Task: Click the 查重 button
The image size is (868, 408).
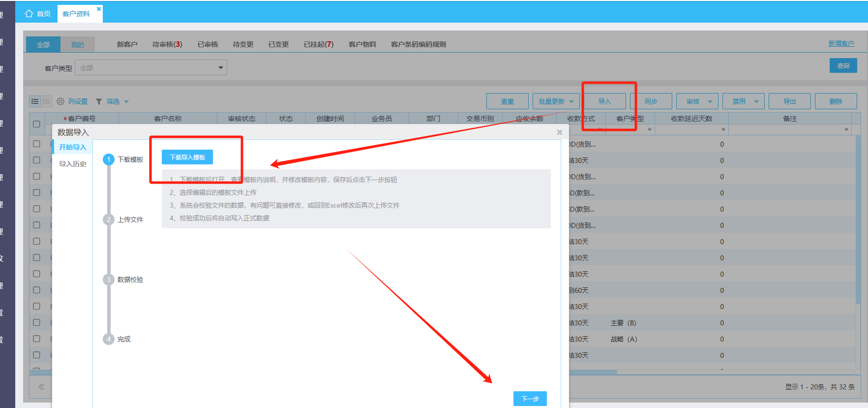Action: tap(508, 101)
